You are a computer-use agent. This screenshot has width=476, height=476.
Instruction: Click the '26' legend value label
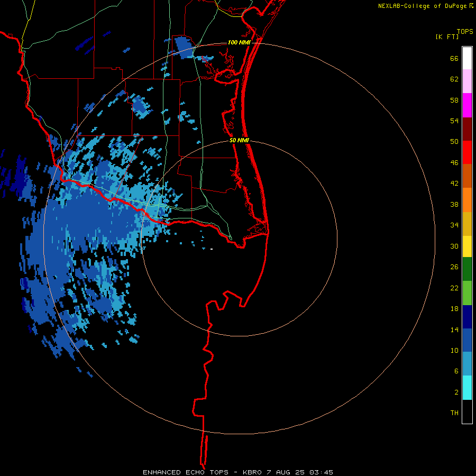454,267
